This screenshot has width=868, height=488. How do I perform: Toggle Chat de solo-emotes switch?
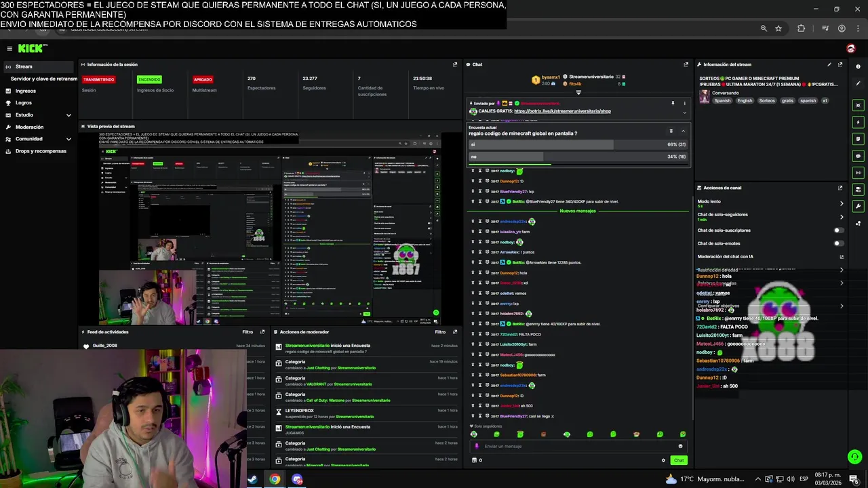coord(839,243)
